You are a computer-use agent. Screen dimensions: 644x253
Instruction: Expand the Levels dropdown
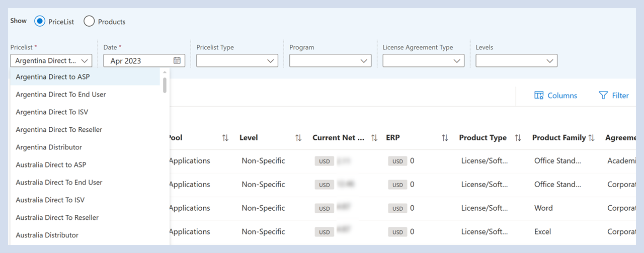(x=516, y=61)
